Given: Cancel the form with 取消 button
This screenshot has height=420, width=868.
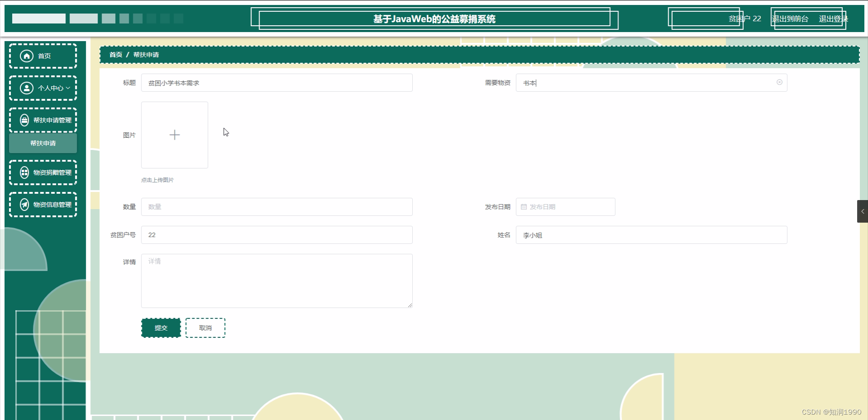Looking at the screenshot, I should (x=205, y=327).
